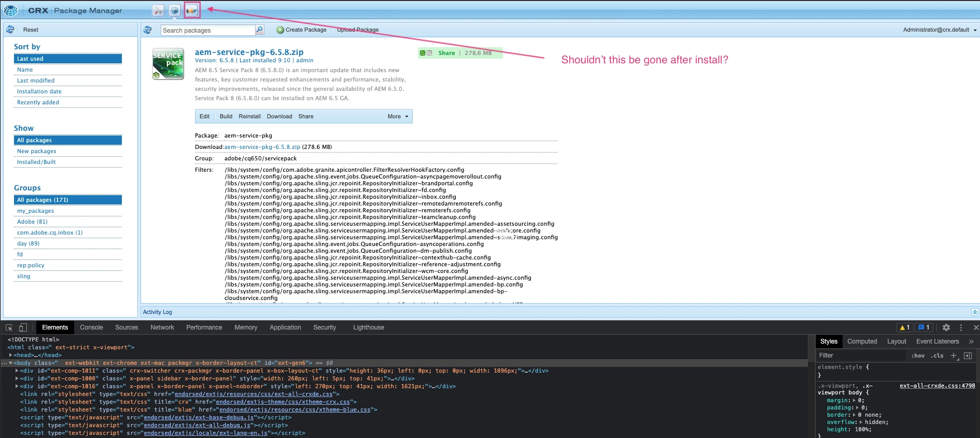The height and width of the screenshot is (438, 980).
Task: Open Administrator@crx.default user dropdown
Action: click(940, 30)
